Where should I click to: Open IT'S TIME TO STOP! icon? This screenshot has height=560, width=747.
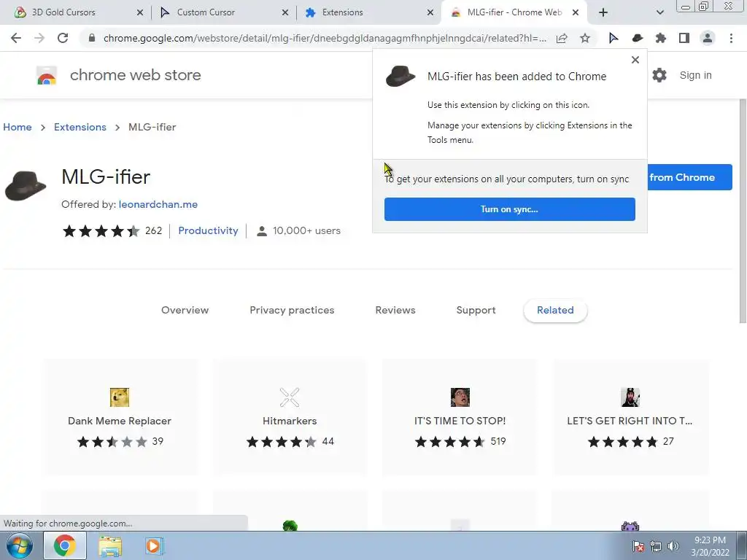[x=460, y=397]
